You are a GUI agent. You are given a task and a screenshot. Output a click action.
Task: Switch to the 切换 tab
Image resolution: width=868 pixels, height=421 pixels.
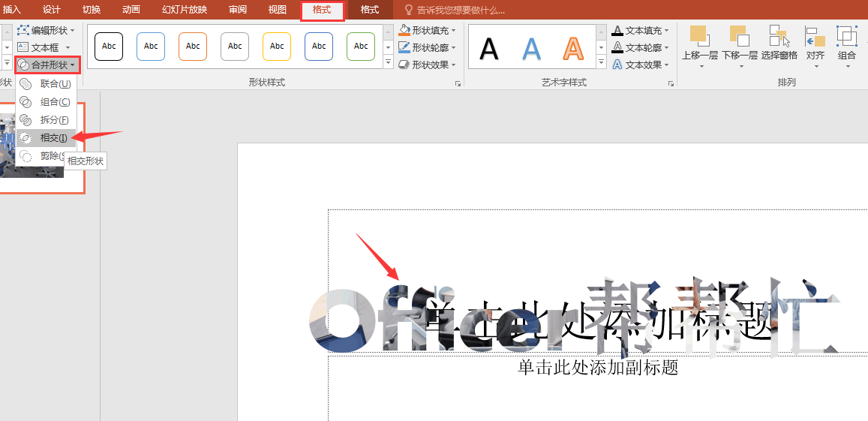coord(92,10)
